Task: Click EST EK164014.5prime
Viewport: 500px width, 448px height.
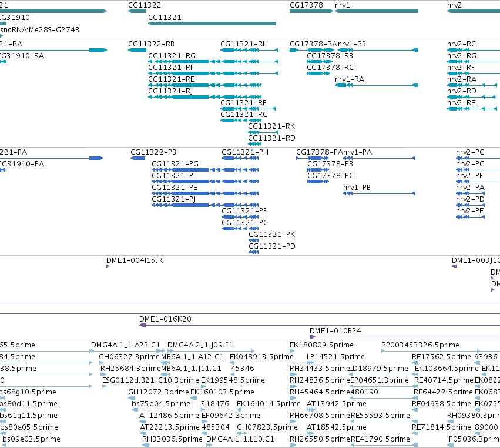Action: pyautogui.click(x=269, y=404)
